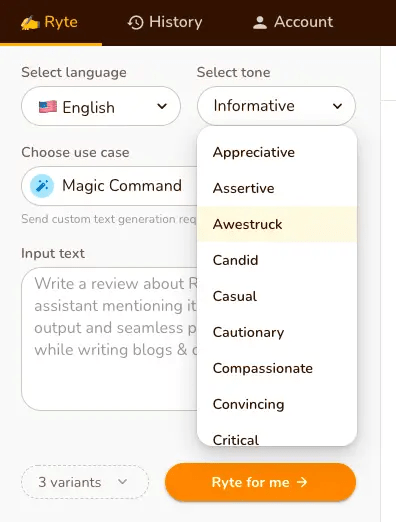
Task: Collapse the Informative tone dropdown chevron
Action: 337,106
